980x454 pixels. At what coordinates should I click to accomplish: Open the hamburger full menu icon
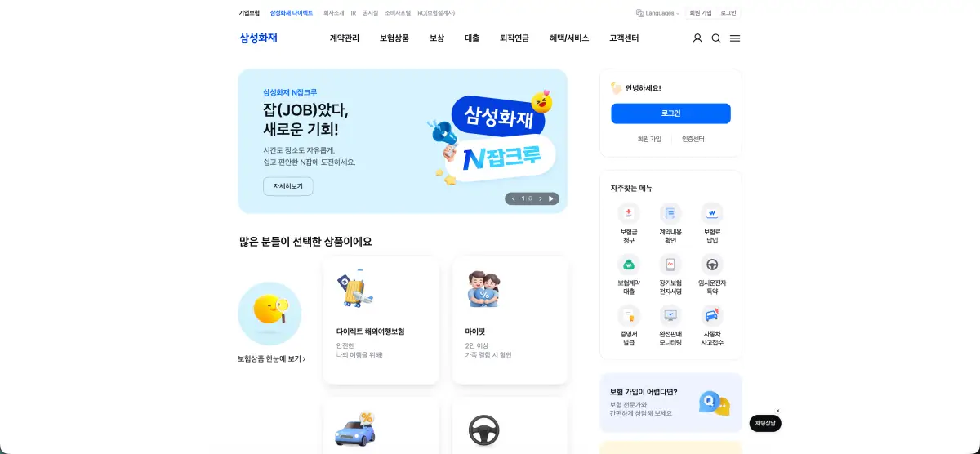coord(735,38)
